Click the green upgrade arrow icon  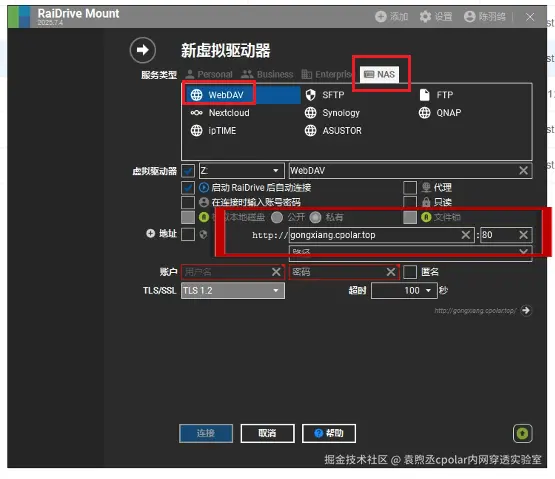(x=522, y=433)
